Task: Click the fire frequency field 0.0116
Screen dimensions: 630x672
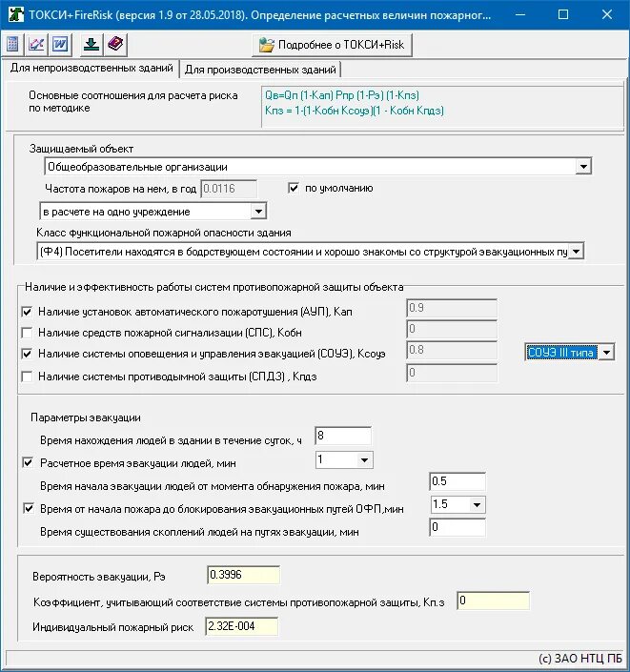Action: [x=229, y=189]
